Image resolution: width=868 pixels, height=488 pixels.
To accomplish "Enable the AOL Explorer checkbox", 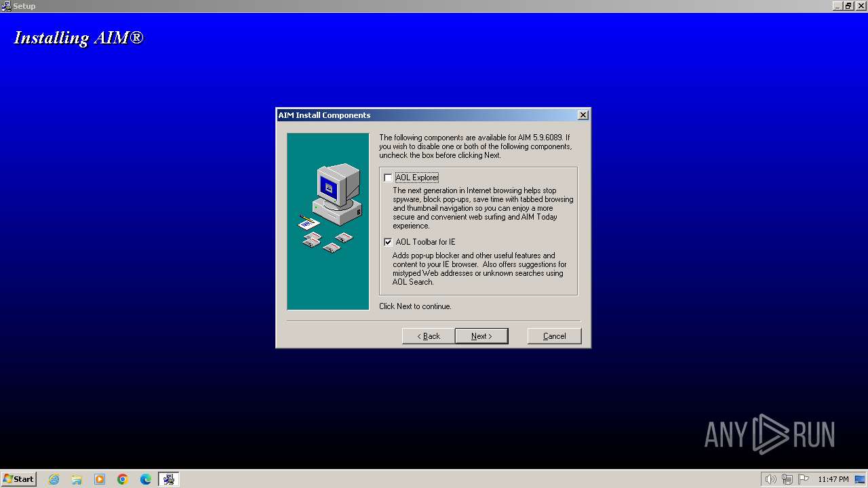I will pyautogui.click(x=388, y=178).
